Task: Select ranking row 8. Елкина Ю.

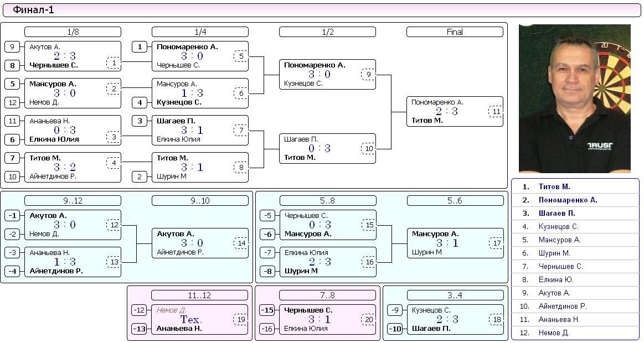Action: tap(575, 279)
